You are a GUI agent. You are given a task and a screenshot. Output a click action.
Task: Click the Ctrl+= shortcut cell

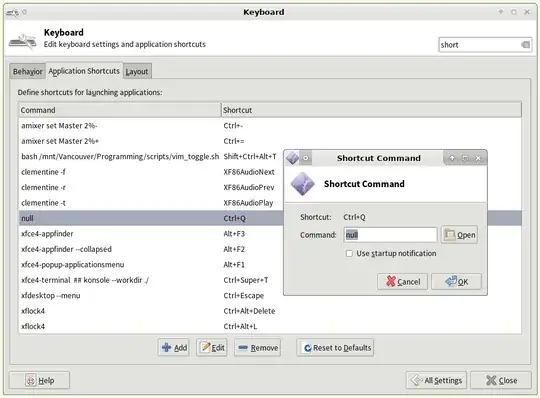coord(234,141)
